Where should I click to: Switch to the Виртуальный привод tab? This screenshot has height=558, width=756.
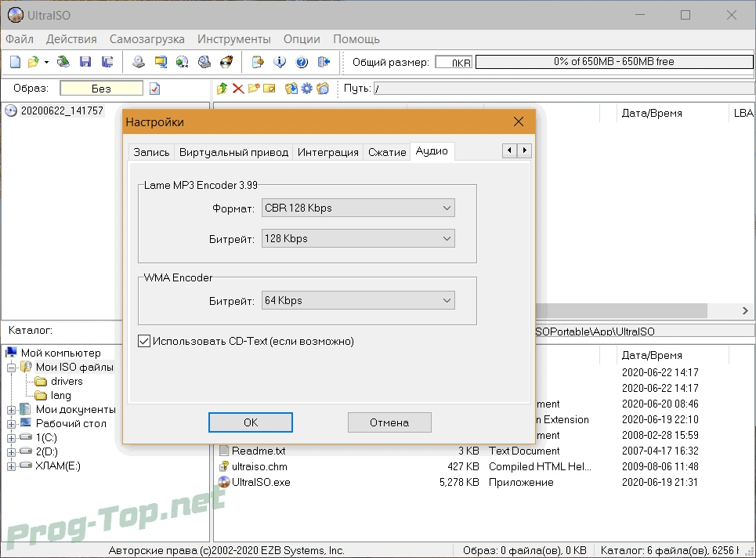[233, 152]
